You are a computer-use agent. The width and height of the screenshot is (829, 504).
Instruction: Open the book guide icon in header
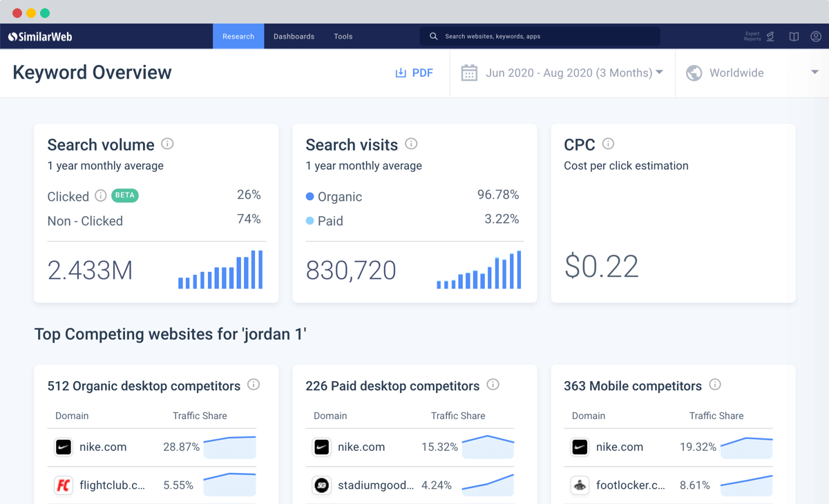794,37
